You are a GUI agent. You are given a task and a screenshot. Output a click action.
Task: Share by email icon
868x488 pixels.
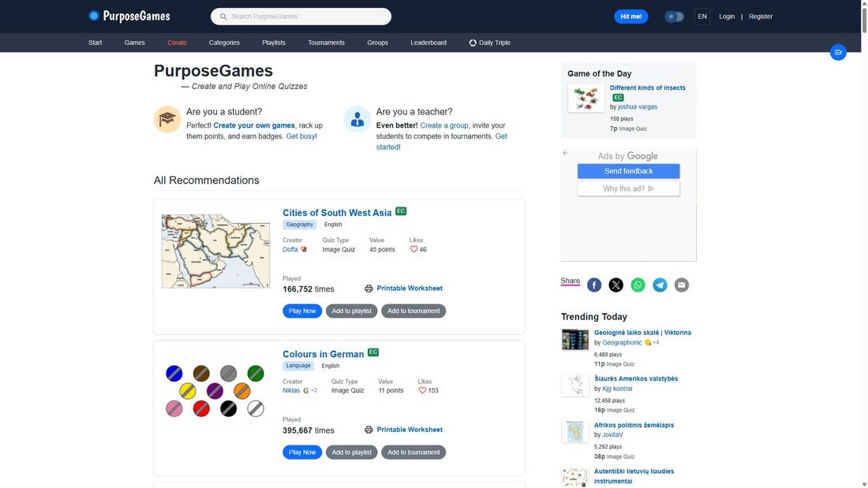click(682, 285)
